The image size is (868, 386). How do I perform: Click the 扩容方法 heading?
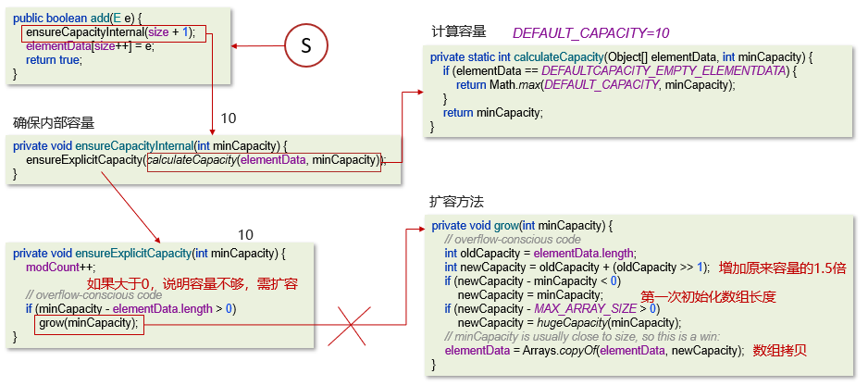tap(456, 201)
